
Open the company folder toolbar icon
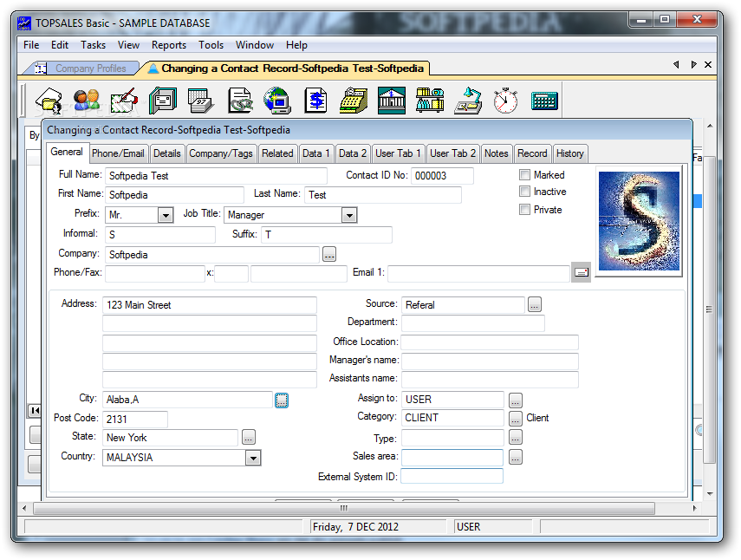pos(49,101)
